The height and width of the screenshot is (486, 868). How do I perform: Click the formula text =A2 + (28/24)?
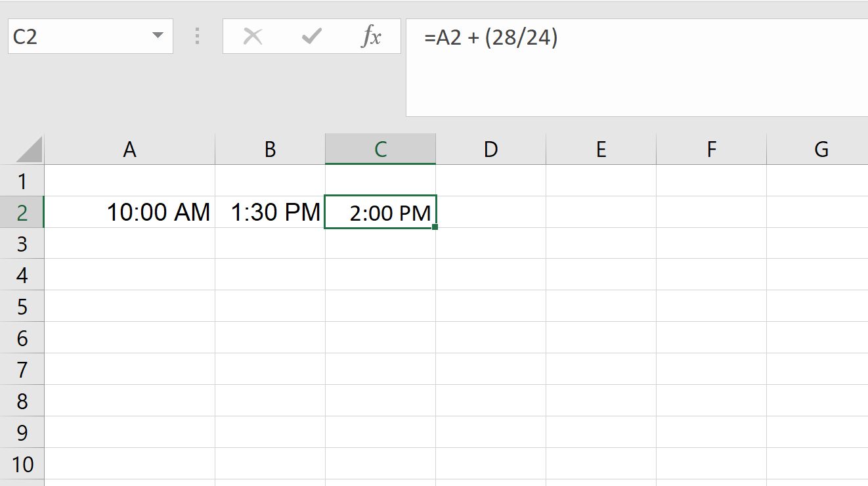tap(490, 38)
